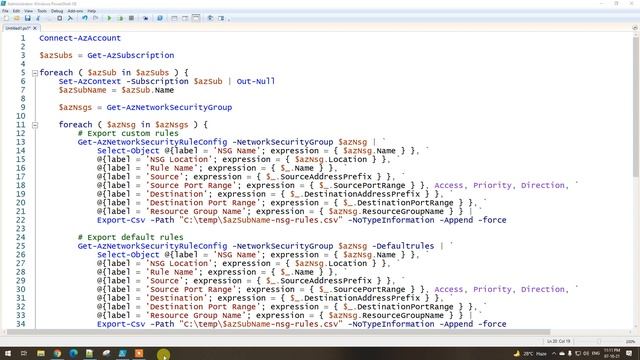This screenshot has height=360, width=640.
Task: Toggle the Show Command Add-on icon
Action: (x=221, y=18)
